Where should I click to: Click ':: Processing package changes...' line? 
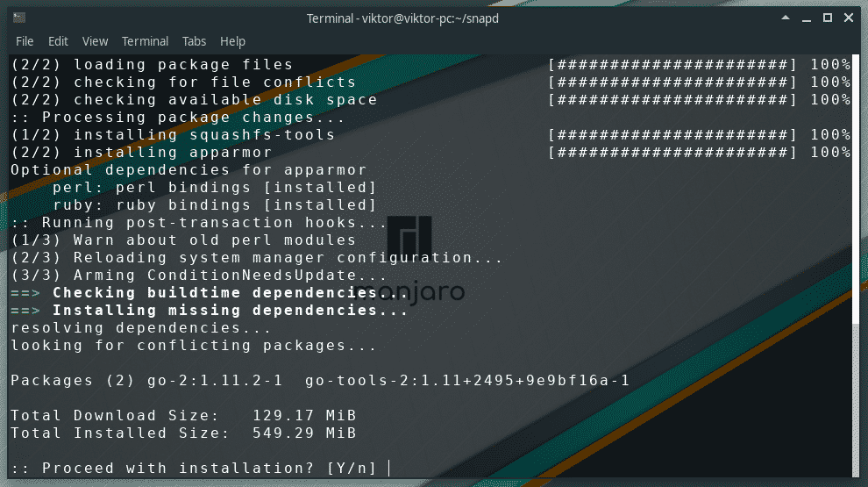[x=178, y=118]
